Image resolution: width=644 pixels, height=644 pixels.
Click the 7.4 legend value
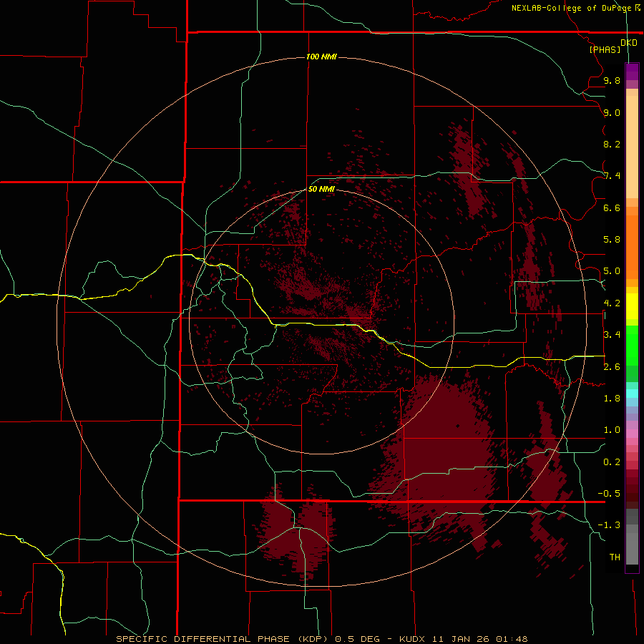coord(612,176)
